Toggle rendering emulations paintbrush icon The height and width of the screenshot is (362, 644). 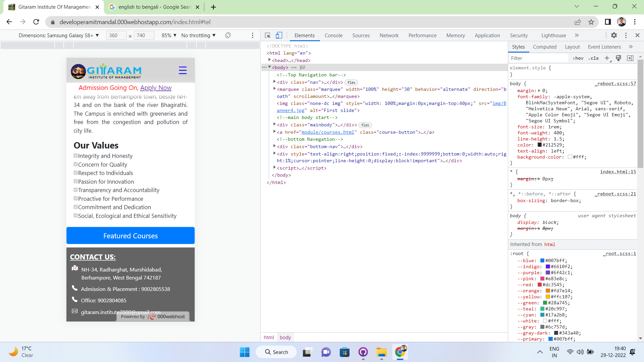(619, 58)
